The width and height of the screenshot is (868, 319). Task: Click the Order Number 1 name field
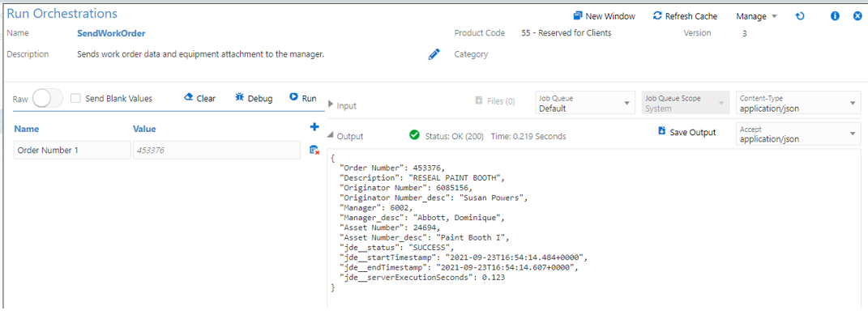72,150
